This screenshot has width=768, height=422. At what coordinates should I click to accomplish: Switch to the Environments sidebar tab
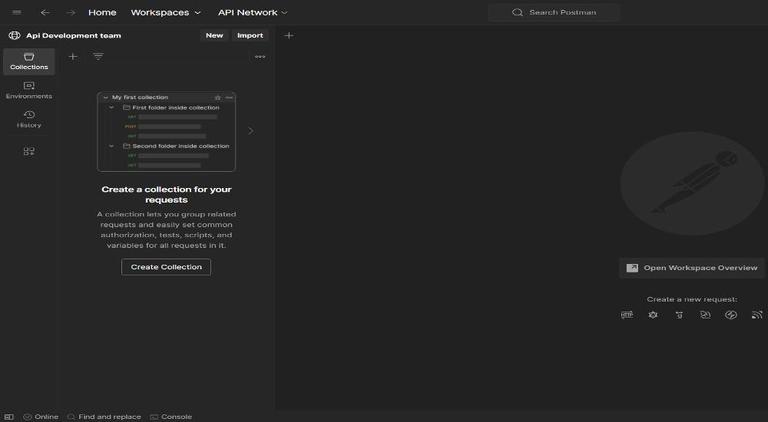(x=29, y=91)
